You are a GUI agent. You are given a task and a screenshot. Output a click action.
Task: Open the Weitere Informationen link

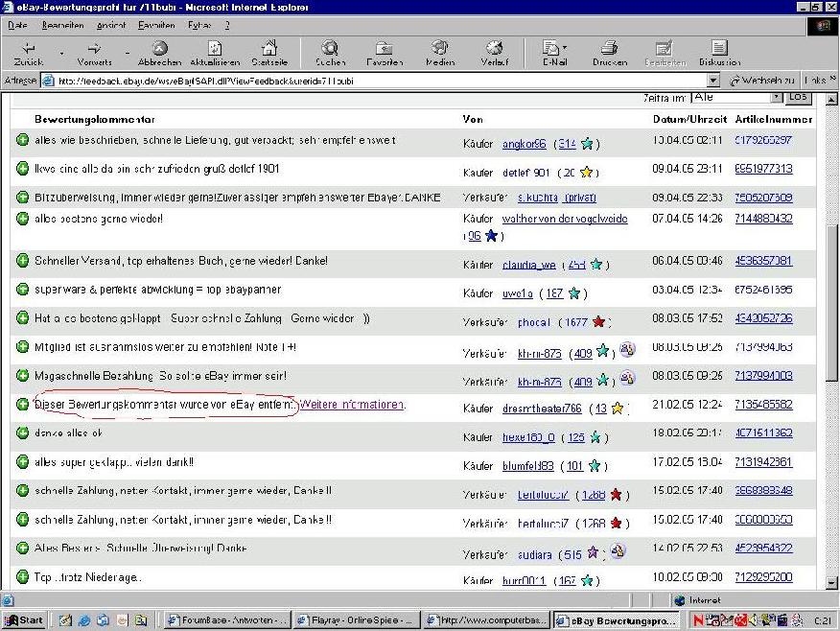(x=351, y=405)
